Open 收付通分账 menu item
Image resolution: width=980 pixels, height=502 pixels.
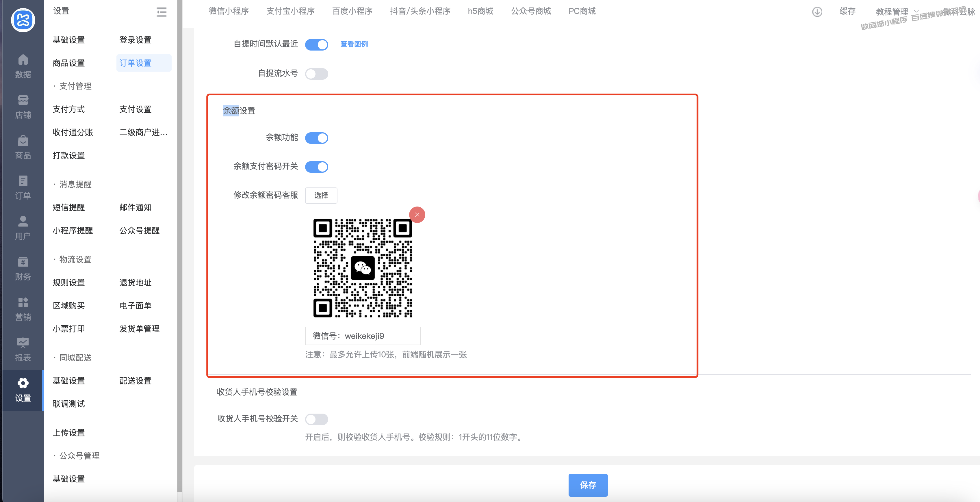coord(73,132)
